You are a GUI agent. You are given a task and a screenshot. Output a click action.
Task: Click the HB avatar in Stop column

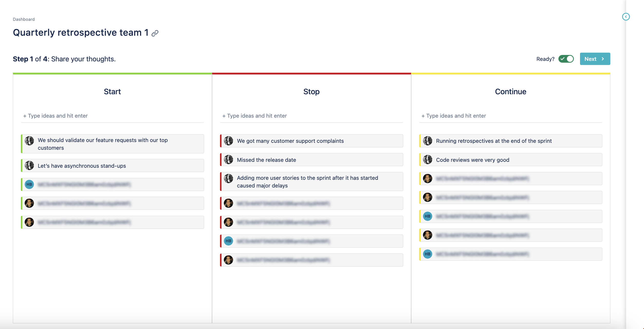pyautogui.click(x=228, y=241)
